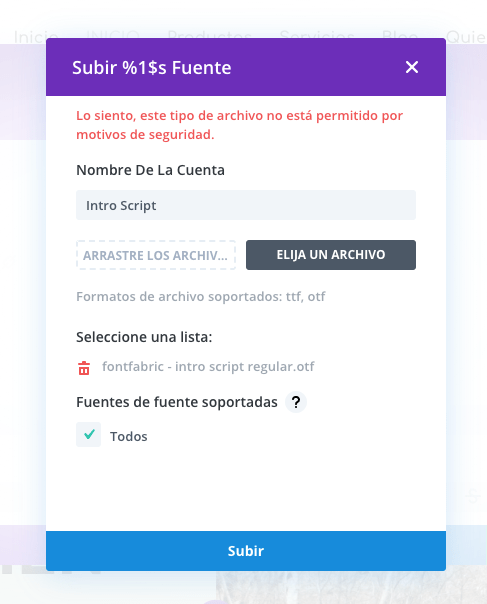487x604 pixels.
Task: Click the Arrastre Los Archivos drop zone
Action: 156,255
